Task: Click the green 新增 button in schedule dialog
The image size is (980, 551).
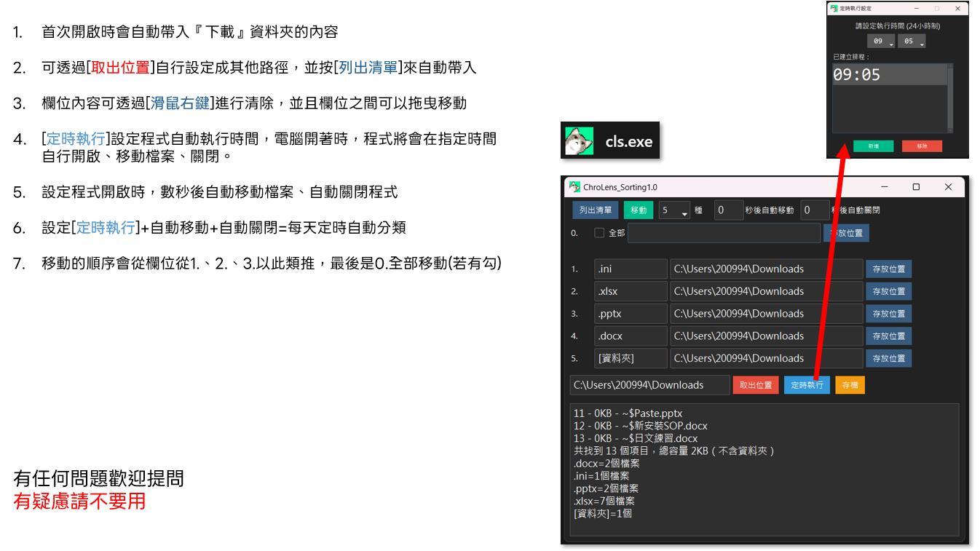Action: tap(872, 146)
